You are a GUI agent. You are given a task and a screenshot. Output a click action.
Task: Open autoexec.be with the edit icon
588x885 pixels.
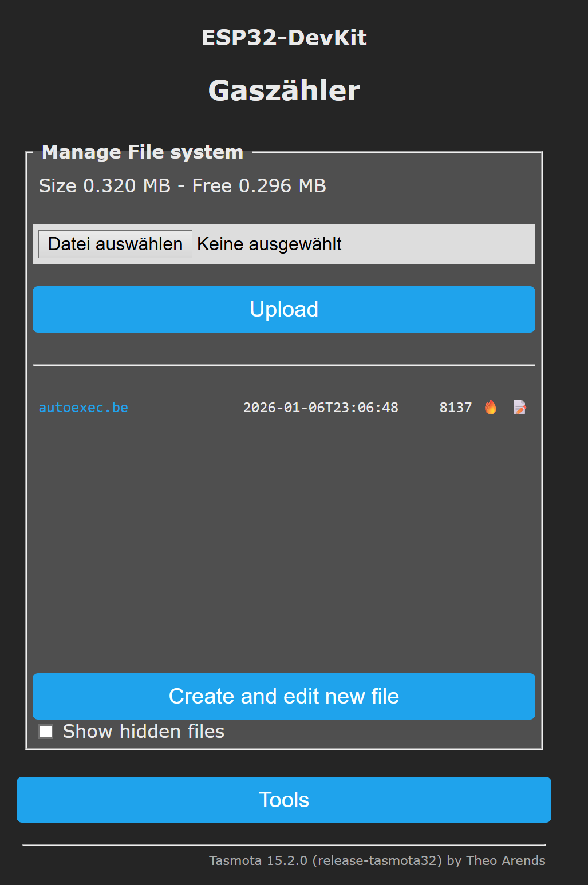click(x=519, y=407)
